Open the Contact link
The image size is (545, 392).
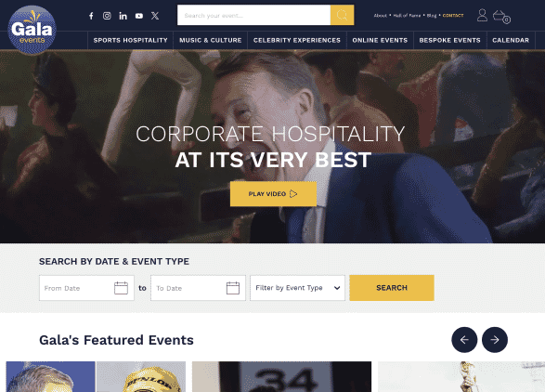453,16
